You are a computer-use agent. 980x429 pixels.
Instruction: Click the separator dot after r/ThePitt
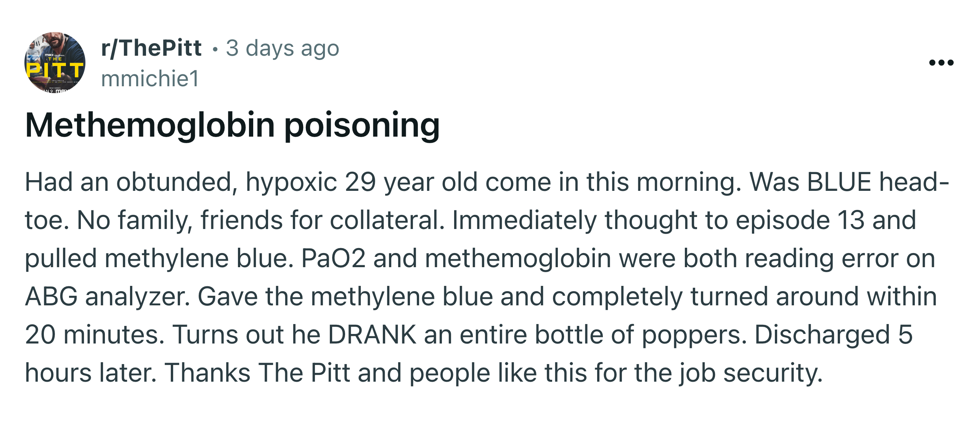point(215,49)
